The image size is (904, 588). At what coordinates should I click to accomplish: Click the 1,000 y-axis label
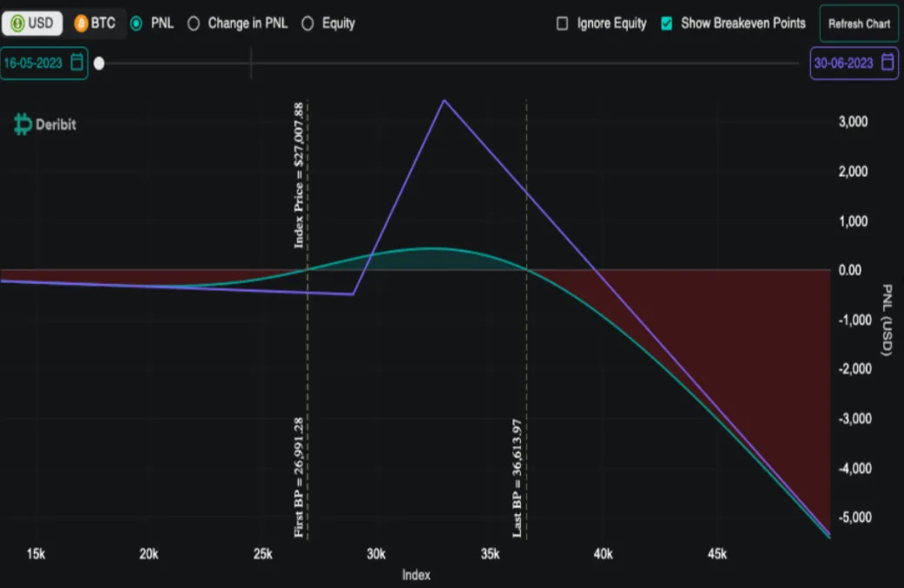point(854,221)
